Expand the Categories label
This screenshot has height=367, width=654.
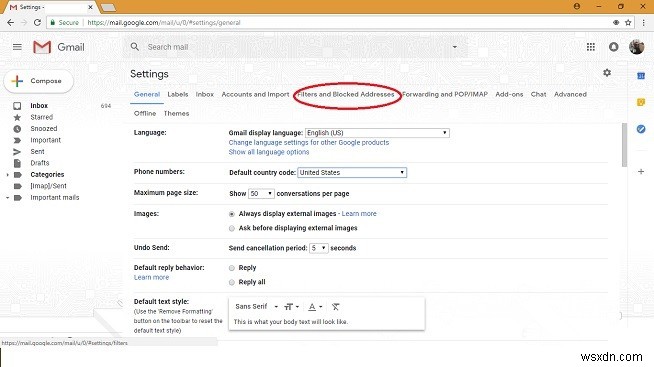click(7, 175)
